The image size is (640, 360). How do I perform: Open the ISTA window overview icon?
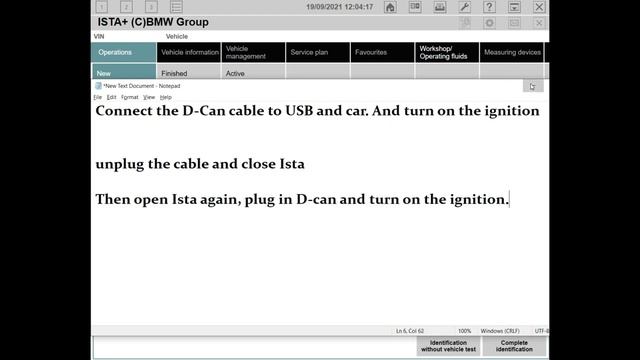pos(415,7)
